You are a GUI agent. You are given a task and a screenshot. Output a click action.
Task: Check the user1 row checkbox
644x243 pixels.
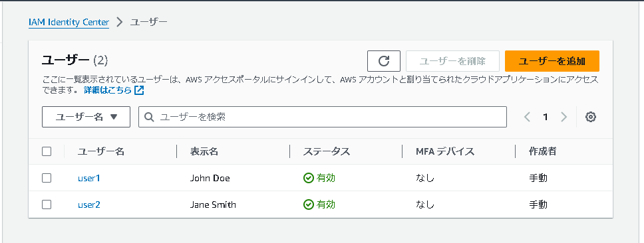(47, 178)
